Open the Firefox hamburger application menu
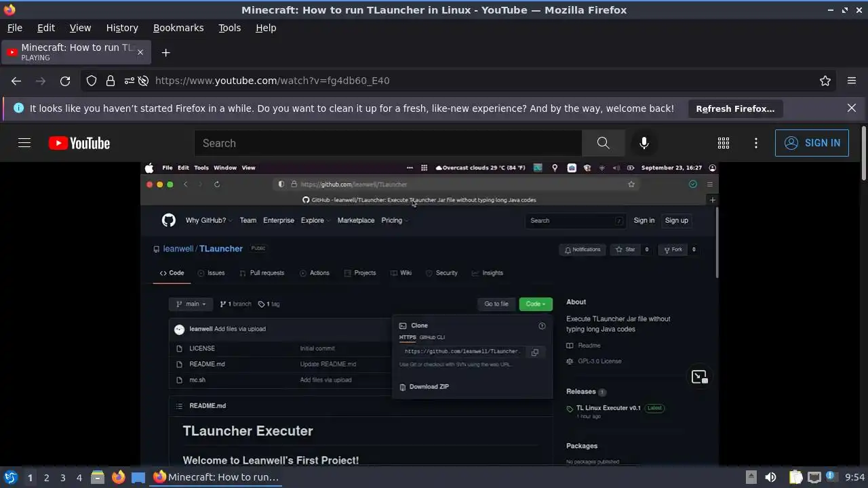 point(852,81)
